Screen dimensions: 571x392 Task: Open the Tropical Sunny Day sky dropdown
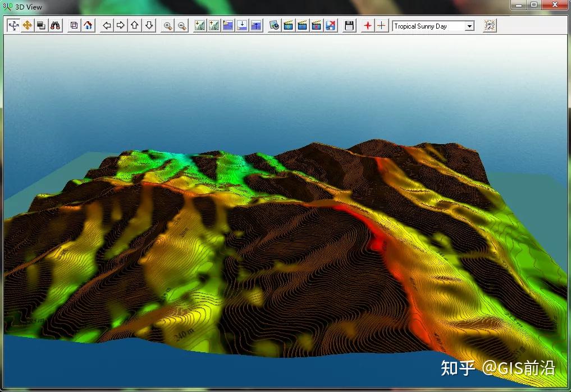coord(470,25)
